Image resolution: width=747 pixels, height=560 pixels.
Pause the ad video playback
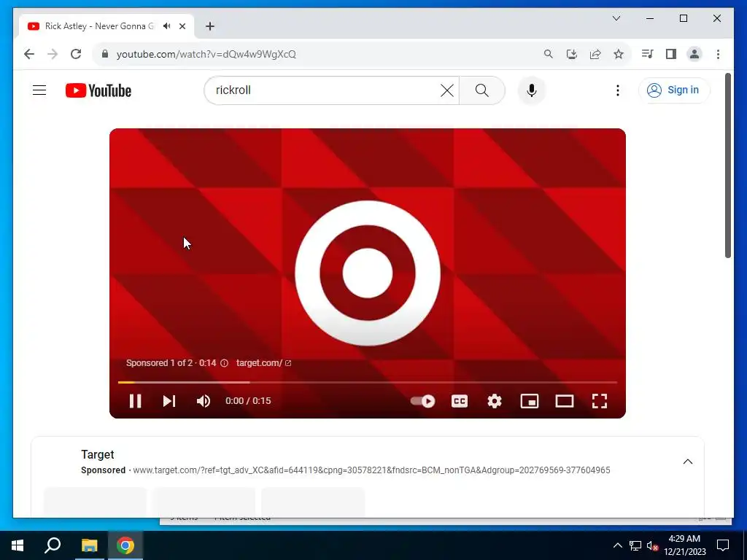135,401
